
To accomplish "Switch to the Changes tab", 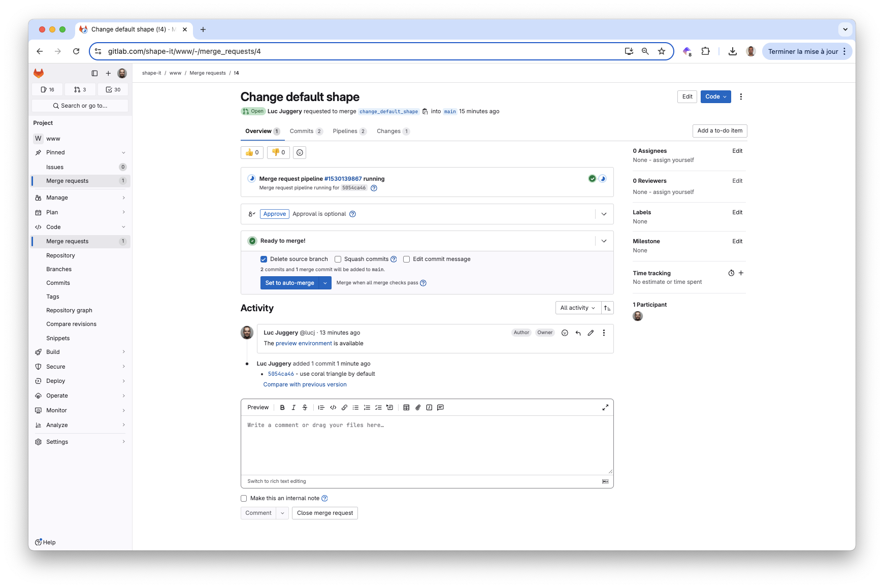I will pyautogui.click(x=393, y=131).
